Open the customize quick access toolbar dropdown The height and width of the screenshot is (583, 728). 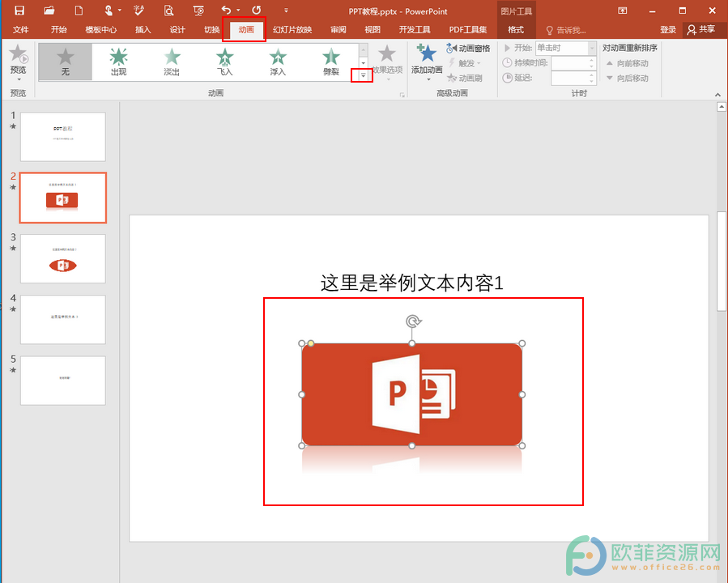click(286, 11)
